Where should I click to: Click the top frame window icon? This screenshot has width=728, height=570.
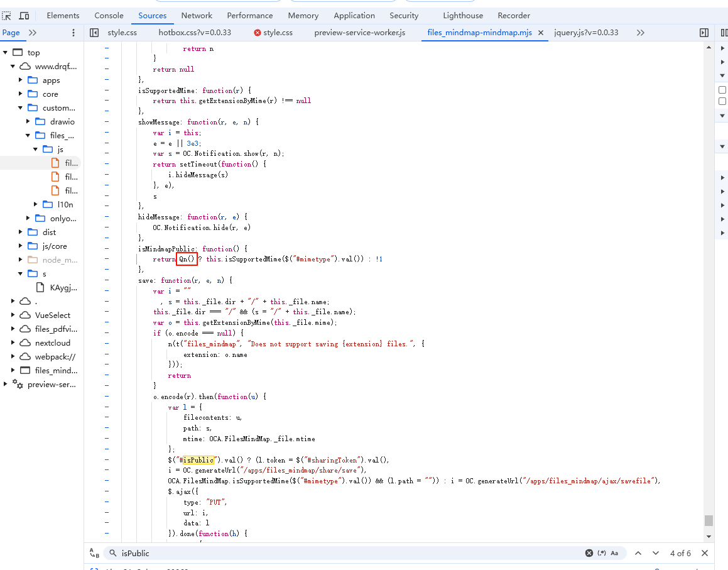tap(18, 52)
